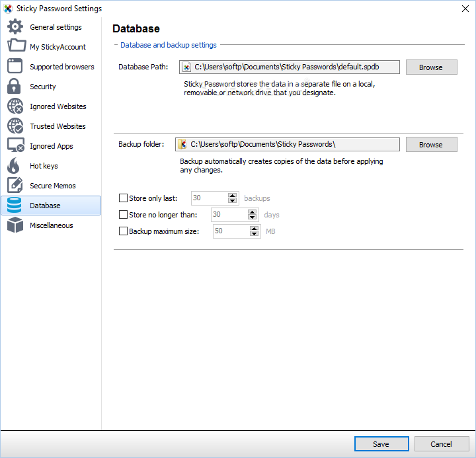476x458 pixels.
Task: Go to My StickyAccount page
Action: coord(51,47)
